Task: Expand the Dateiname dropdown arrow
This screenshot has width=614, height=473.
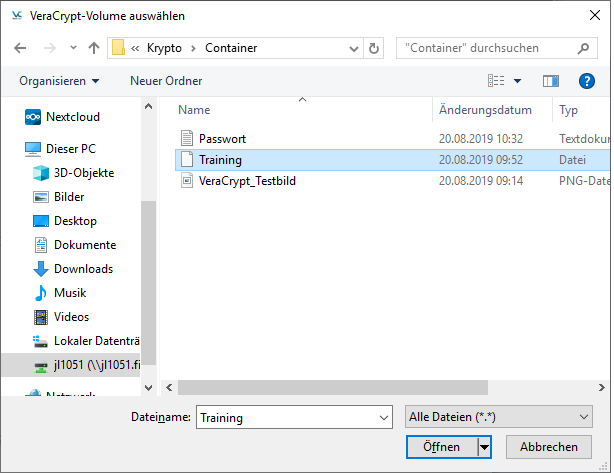Action: tap(384, 417)
